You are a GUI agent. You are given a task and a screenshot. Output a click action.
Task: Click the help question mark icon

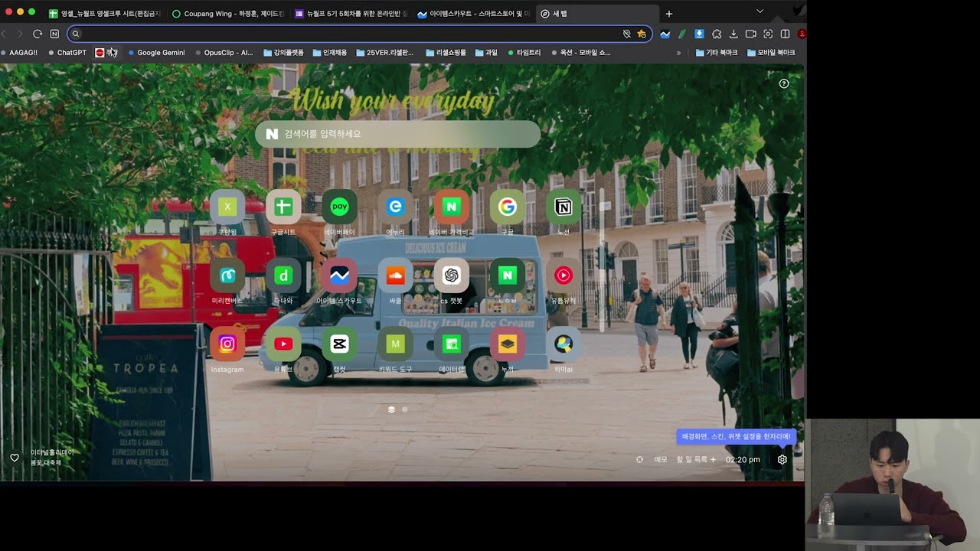pyautogui.click(x=784, y=83)
